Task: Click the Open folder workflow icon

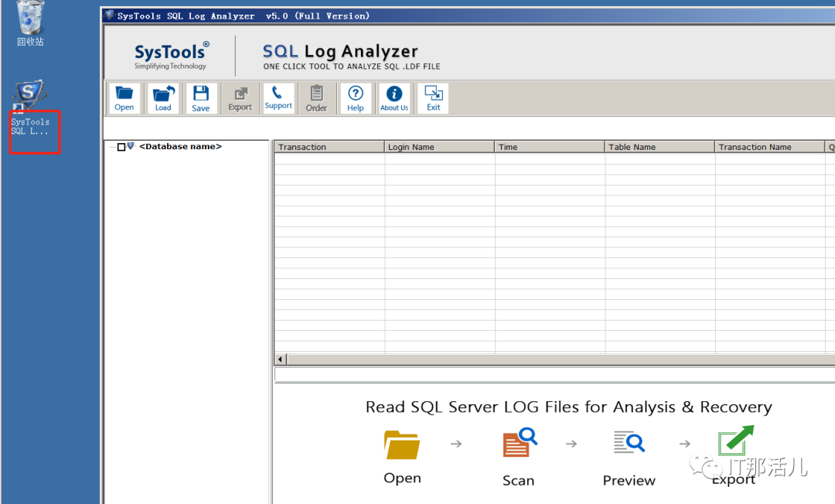Action: click(x=402, y=444)
